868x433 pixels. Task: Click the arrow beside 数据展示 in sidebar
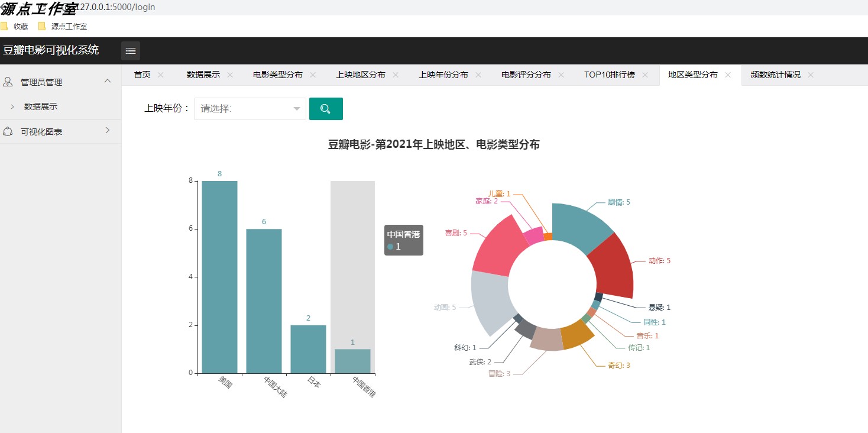point(12,106)
